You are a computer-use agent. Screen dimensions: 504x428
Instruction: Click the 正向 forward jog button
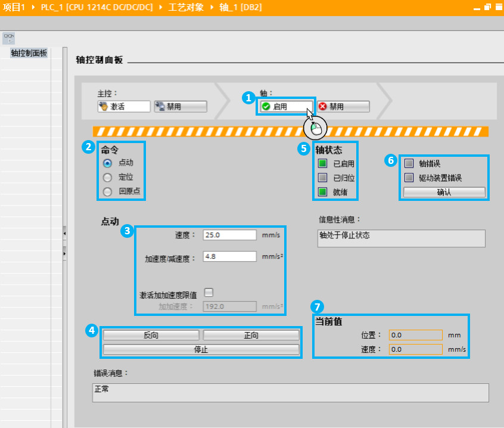pyautogui.click(x=251, y=335)
